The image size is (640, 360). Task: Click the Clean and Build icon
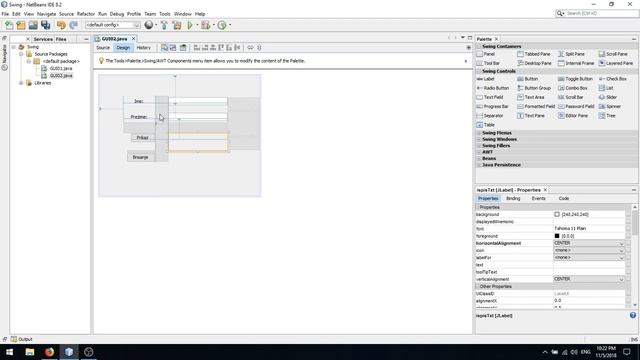coord(177,25)
